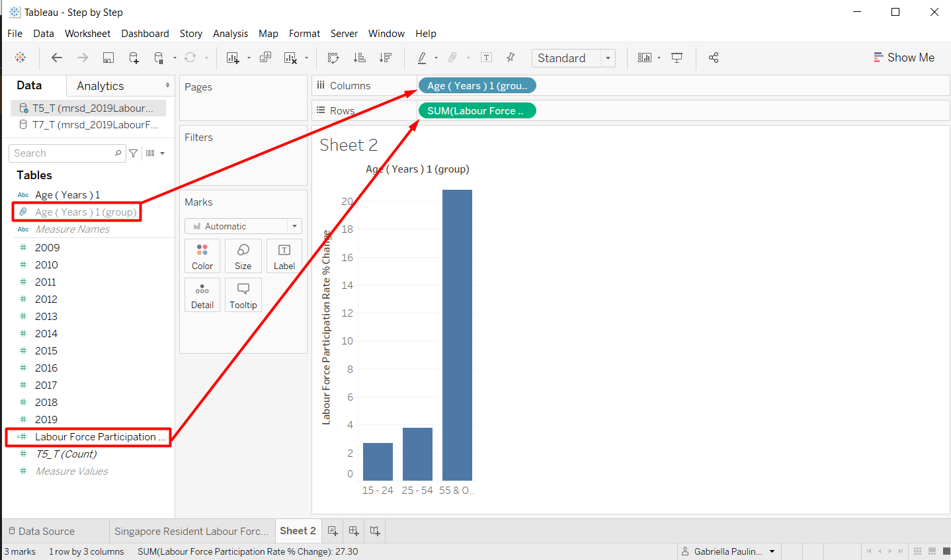This screenshot has height=560, width=951.
Task: Toggle Fix Axes pin icon
Action: pyautogui.click(x=511, y=58)
